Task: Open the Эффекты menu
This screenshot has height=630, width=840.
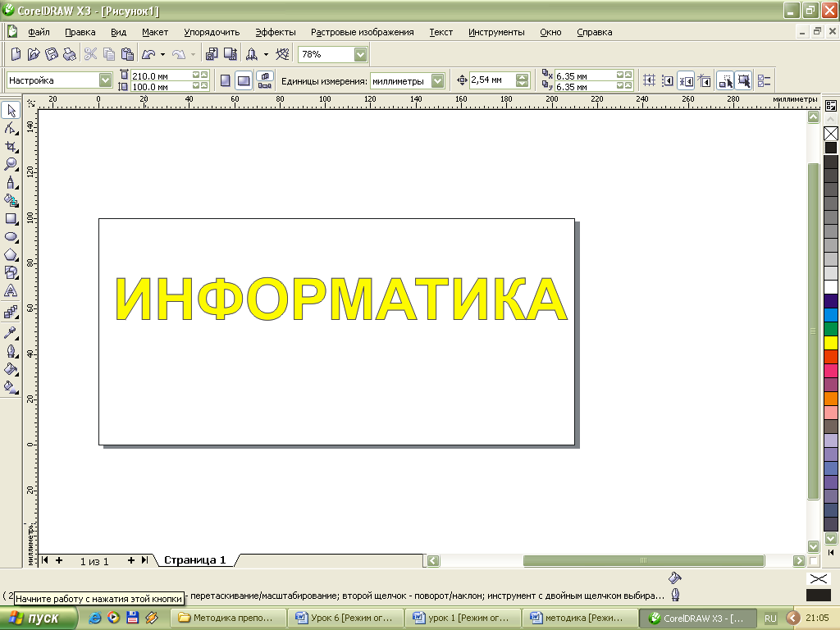Action: click(x=276, y=32)
